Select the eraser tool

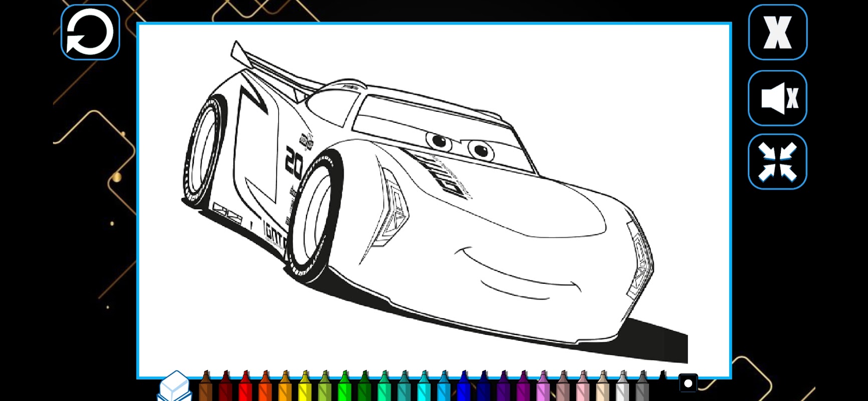pos(174,386)
